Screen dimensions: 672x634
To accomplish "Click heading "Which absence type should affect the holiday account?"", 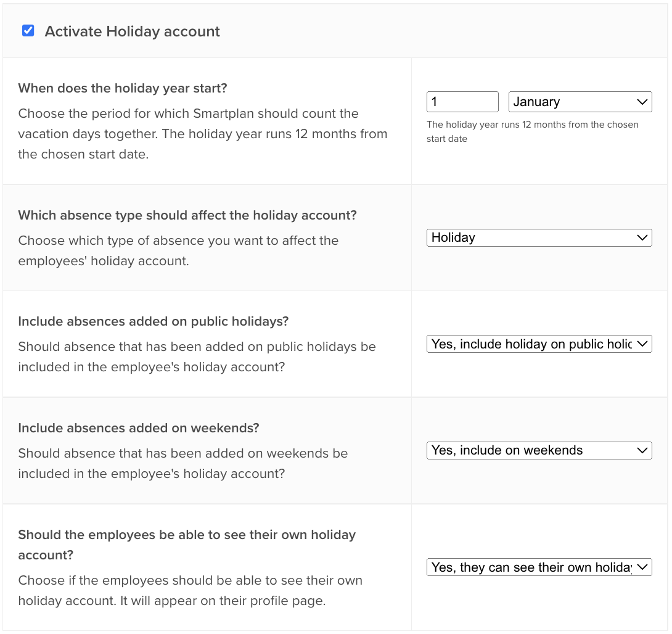I will click(x=187, y=215).
